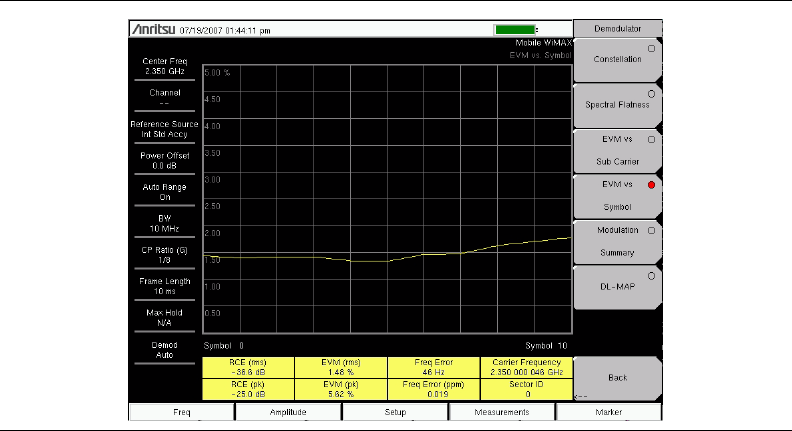Open the Amplitude menu

288,411
